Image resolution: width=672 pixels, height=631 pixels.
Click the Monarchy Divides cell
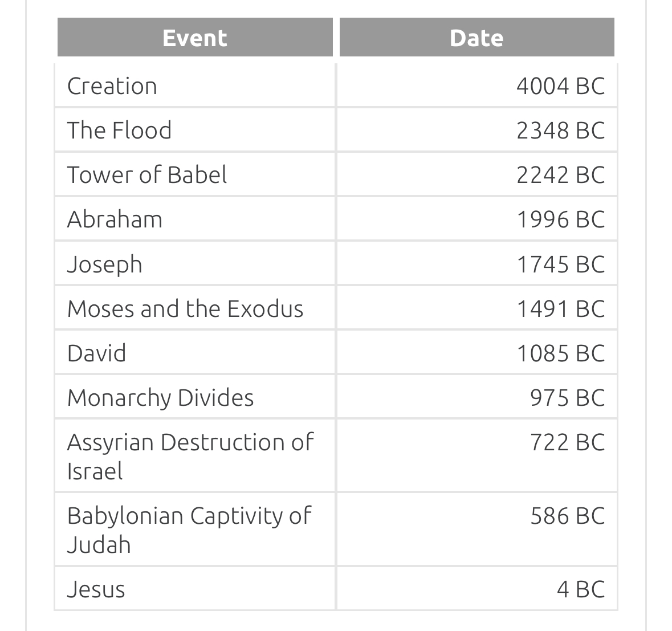click(195, 397)
